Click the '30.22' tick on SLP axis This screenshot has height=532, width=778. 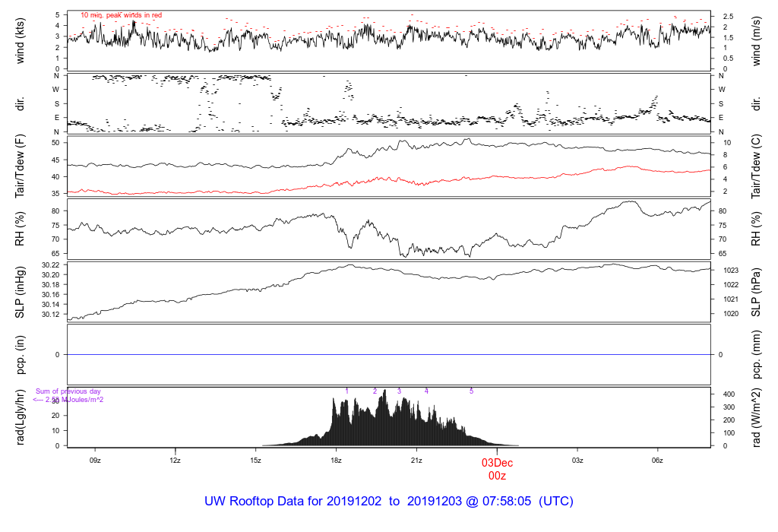51,265
